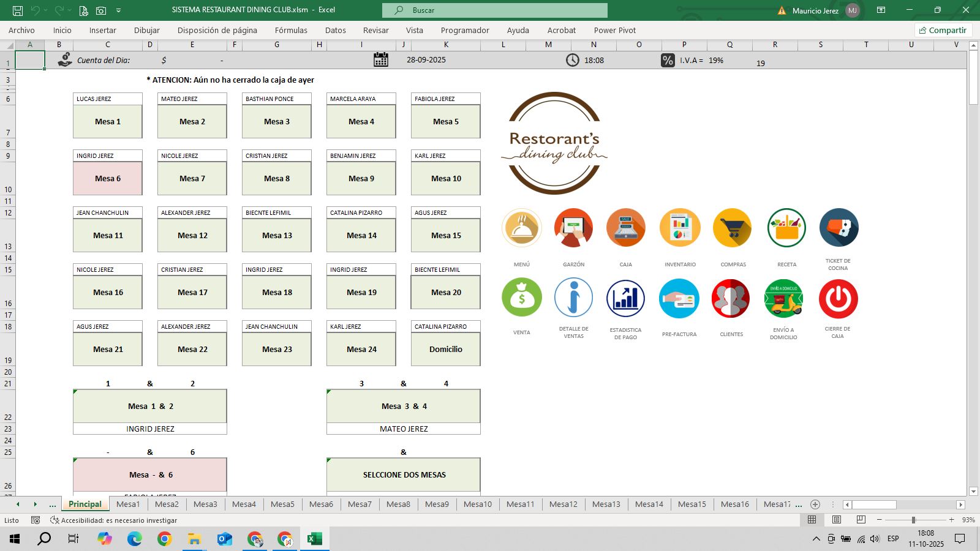The height and width of the screenshot is (551, 980).
Task: Click the Mesa 6 table button
Action: (x=108, y=178)
